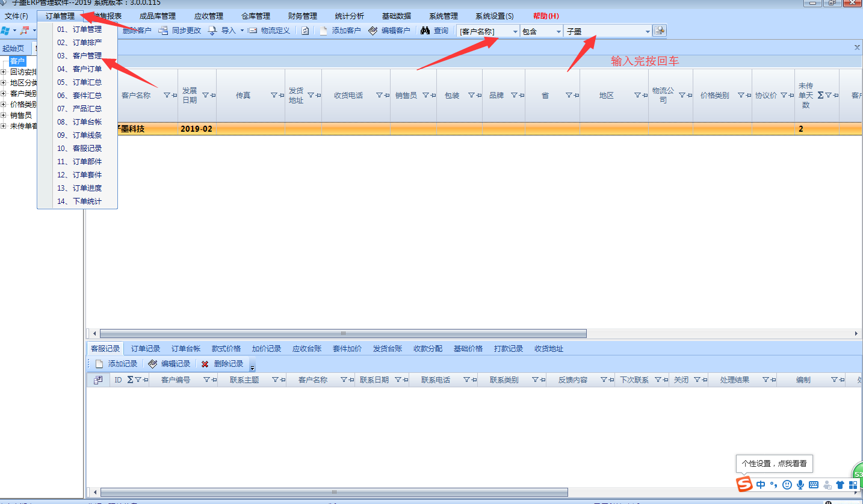Toggle Sogou 中 Chinese/English input mode
Screen dimensions: 863x504
point(761,485)
